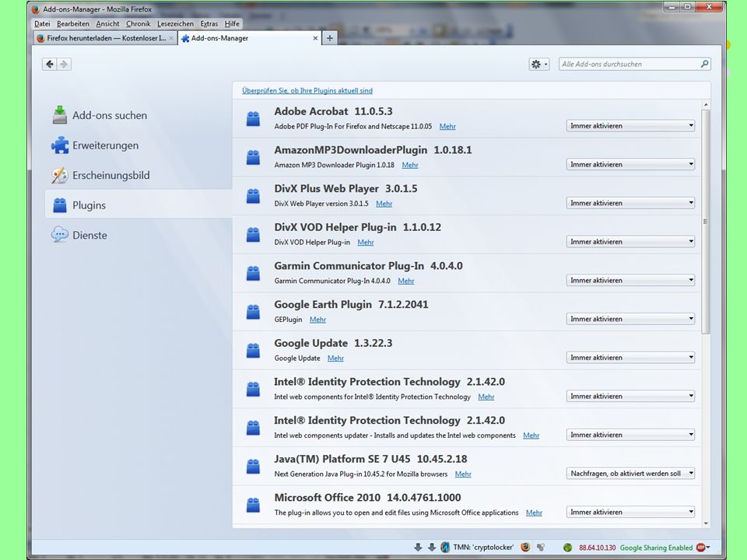
Task: Click Mehr link for Intel web components updater
Action: click(x=531, y=436)
